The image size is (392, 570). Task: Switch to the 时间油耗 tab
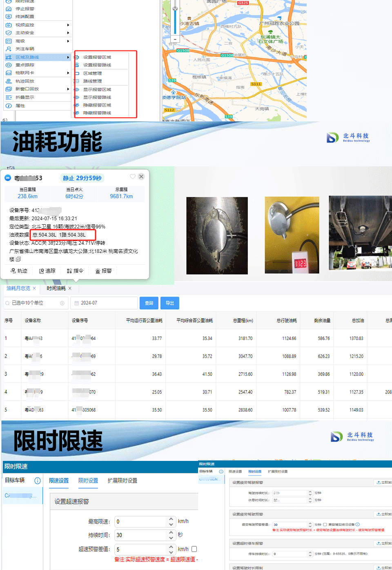tap(56, 288)
